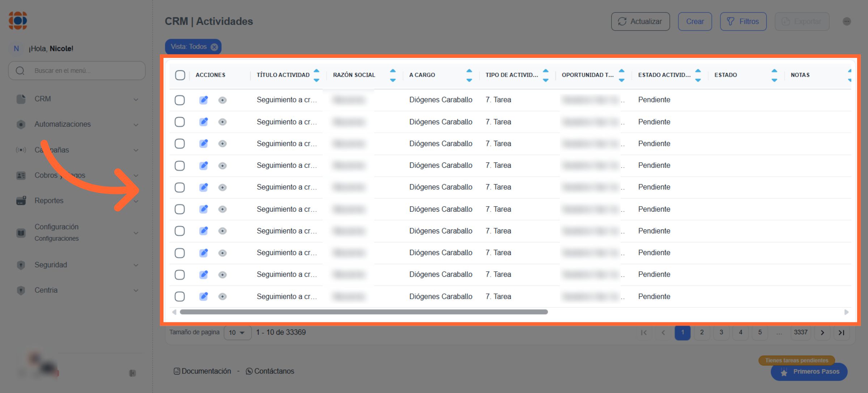Image resolution: width=868 pixels, height=393 pixels.
Task: Click the Actualizar button
Action: coord(640,21)
